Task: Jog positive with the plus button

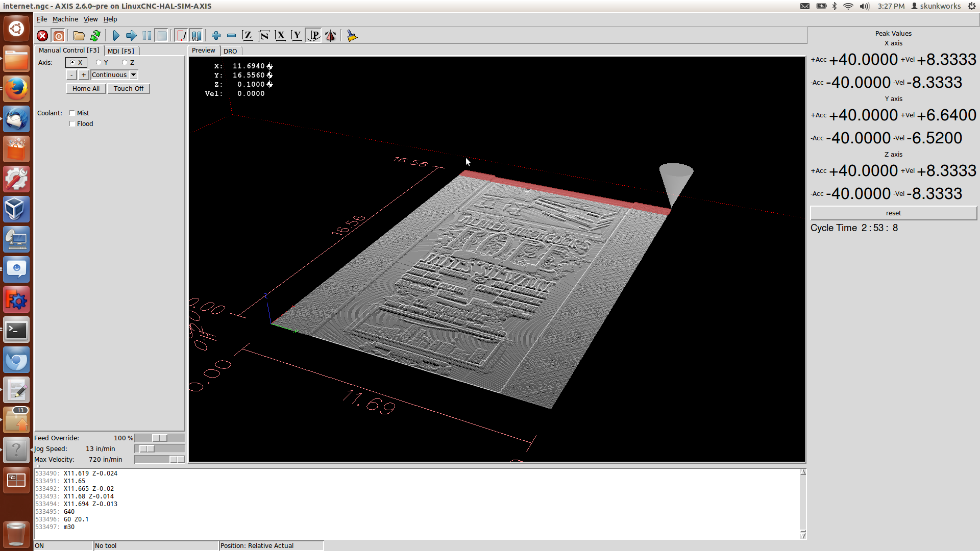Action: (x=84, y=75)
